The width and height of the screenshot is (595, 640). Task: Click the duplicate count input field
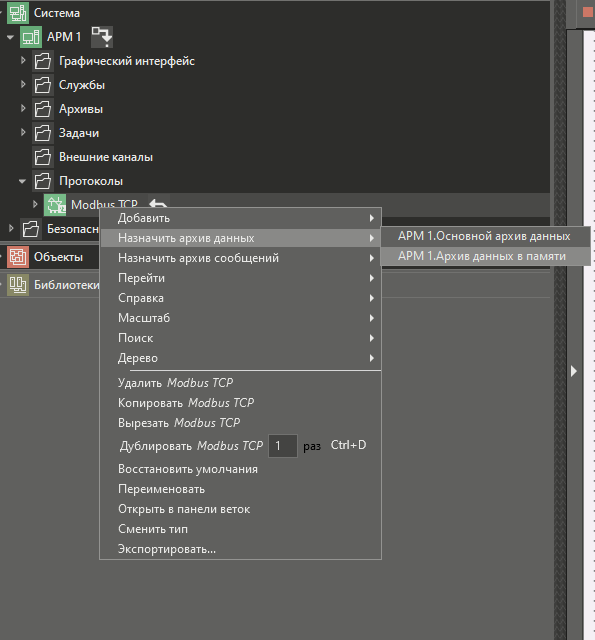(283, 446)
